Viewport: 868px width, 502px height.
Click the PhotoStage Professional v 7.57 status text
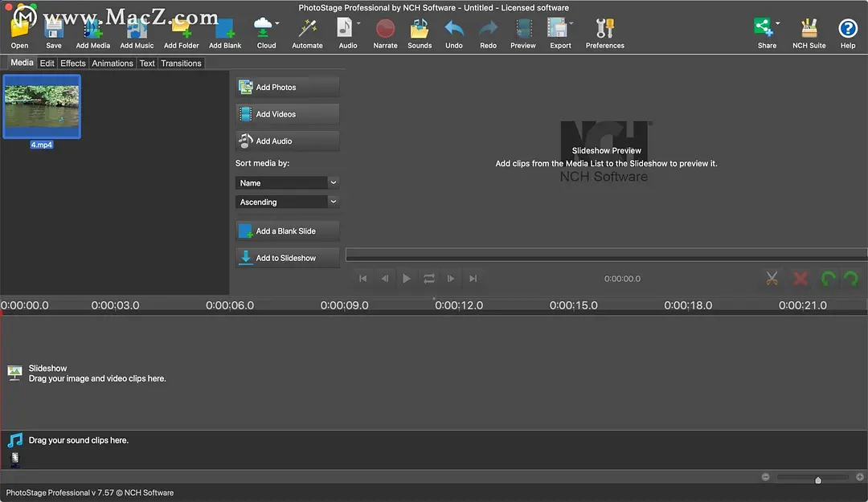click(x=90, y=492)
